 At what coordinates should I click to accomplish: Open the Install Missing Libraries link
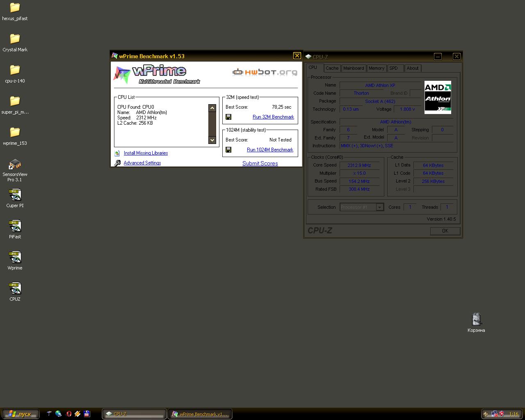point(146,153)
